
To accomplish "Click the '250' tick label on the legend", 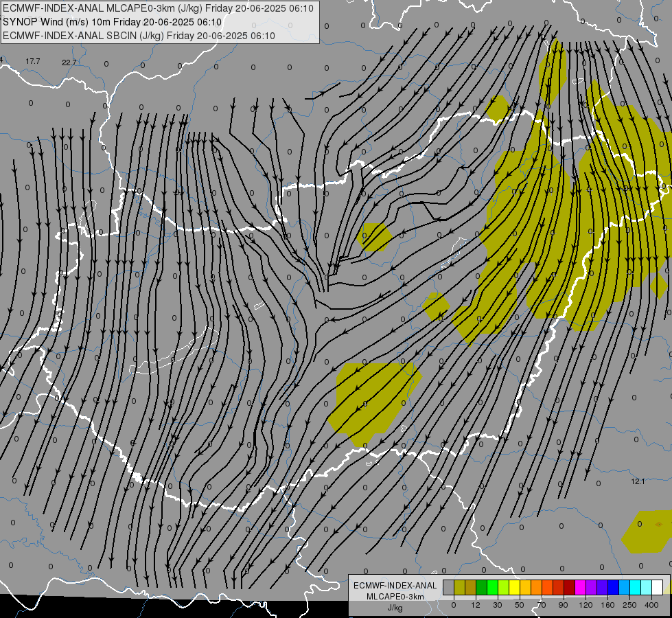I will coord(629,605).
